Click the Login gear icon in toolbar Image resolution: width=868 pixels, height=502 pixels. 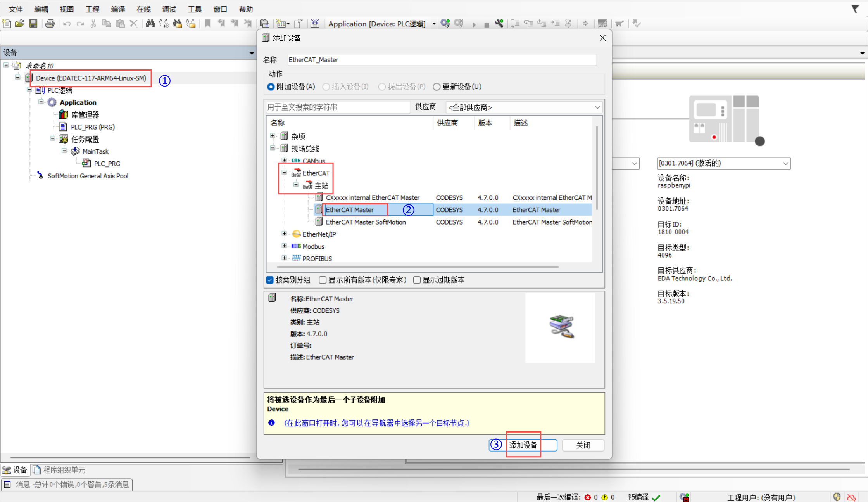[x=445, y=24]
